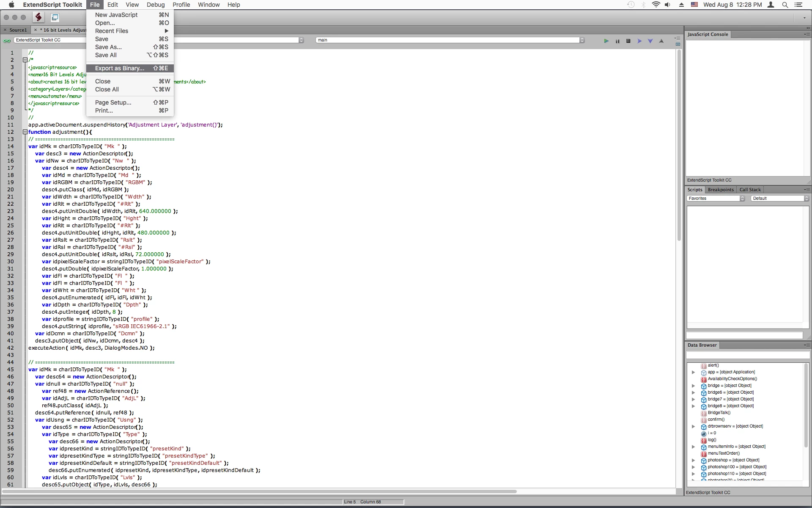Click the Step Into debug arrow
The height and width of the screenshot is (508, 812).
tap(650, 41)
